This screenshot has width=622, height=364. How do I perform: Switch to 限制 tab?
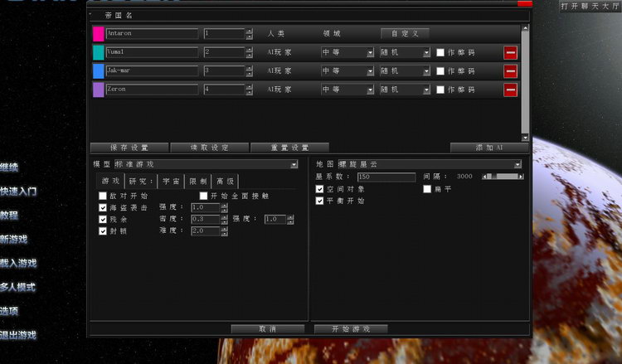(x=198, y=182)
